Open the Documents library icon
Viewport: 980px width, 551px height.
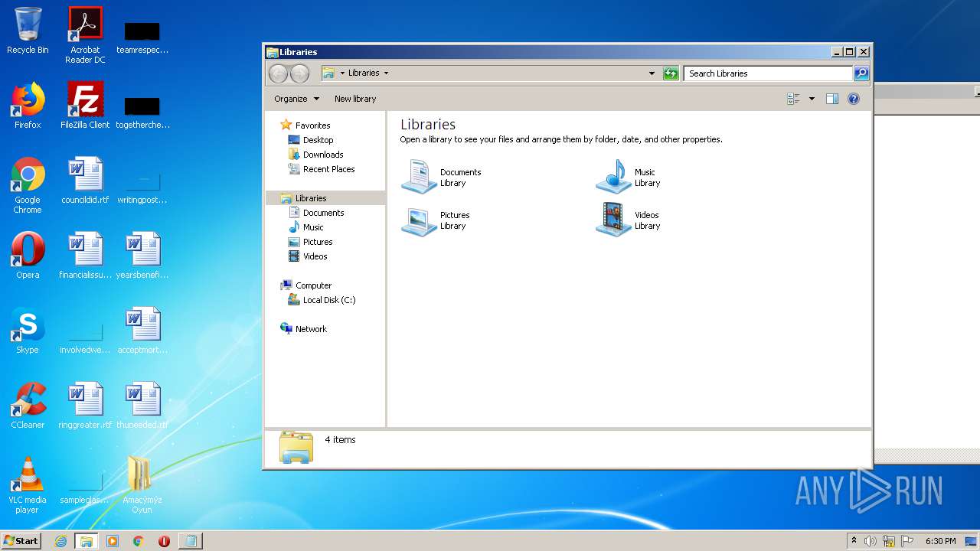pos(442,178)
